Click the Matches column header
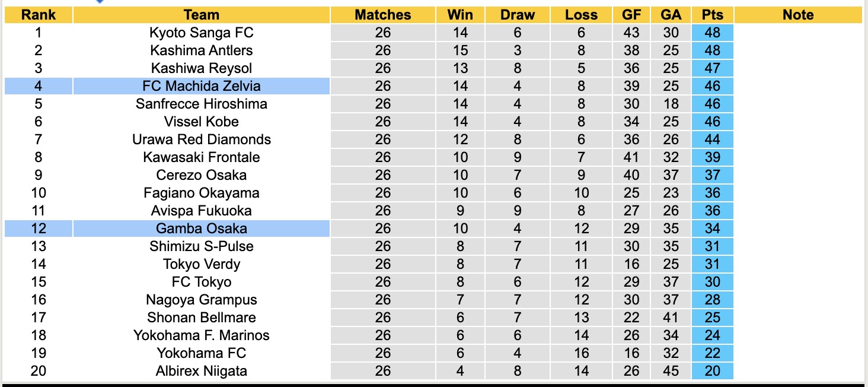 (x=382, y=15)
